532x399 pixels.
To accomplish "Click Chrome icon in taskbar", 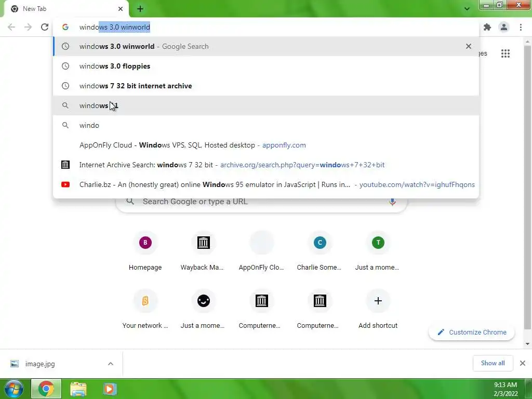I will 46,389.
